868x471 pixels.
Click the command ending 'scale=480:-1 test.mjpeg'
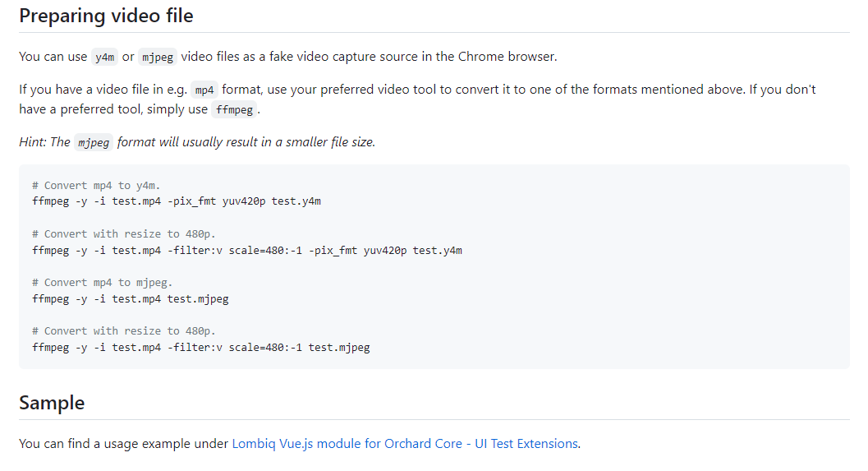(x=201, y=348)
